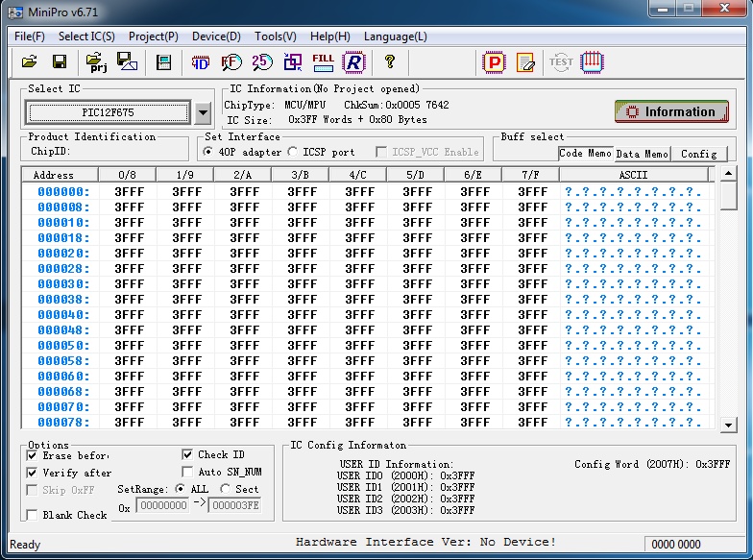The height and width of the screenshot is (560, 753).
Task: Read chip ID with the ID icon
Action: pyautogui.click(x=201, y=62)
